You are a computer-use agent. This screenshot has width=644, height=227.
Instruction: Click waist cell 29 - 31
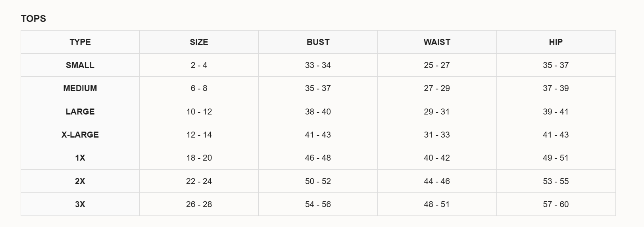click(437, 112)
